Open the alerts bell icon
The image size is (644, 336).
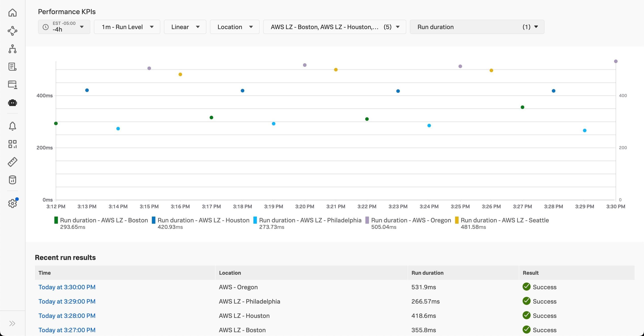click(12, 126)
